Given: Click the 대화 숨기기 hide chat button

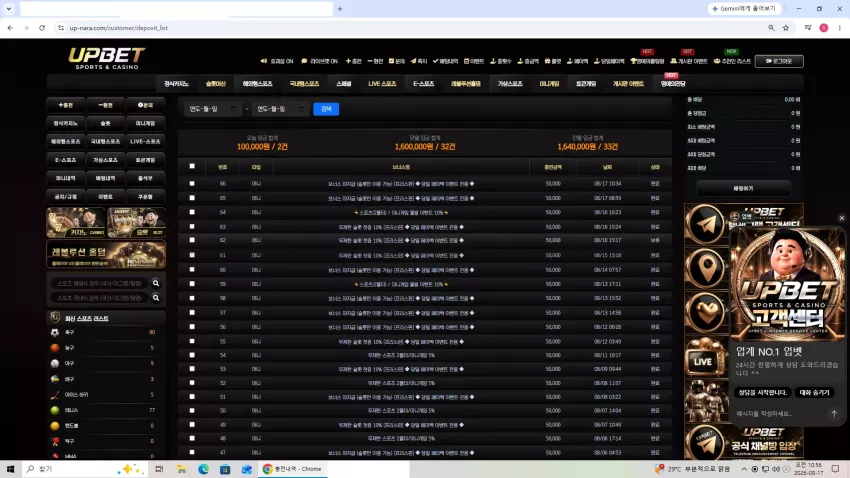Looking at the screenshot, I should point(814,392).
